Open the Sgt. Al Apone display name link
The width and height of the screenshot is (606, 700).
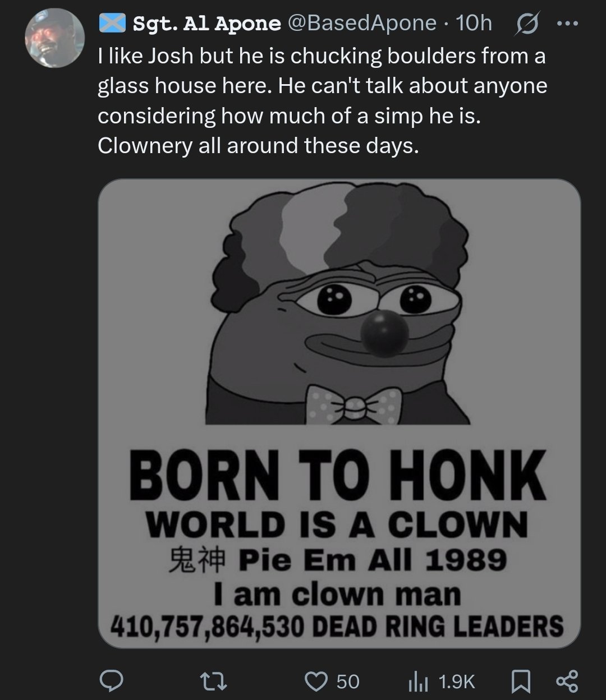(206, 24)
